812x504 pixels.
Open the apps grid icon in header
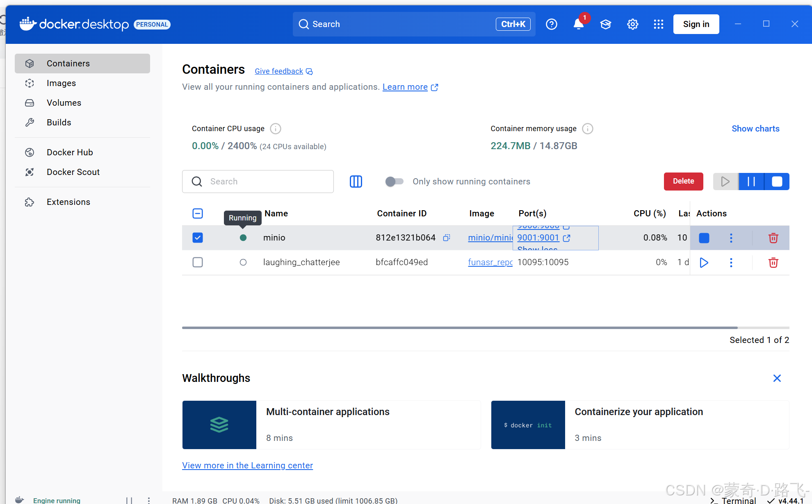659,24
